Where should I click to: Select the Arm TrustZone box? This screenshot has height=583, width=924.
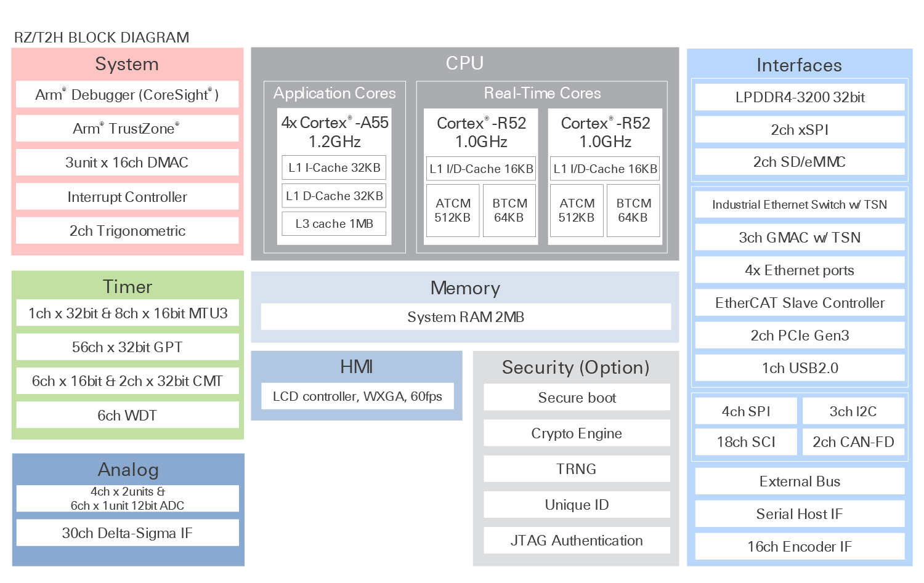coord(127,129)
